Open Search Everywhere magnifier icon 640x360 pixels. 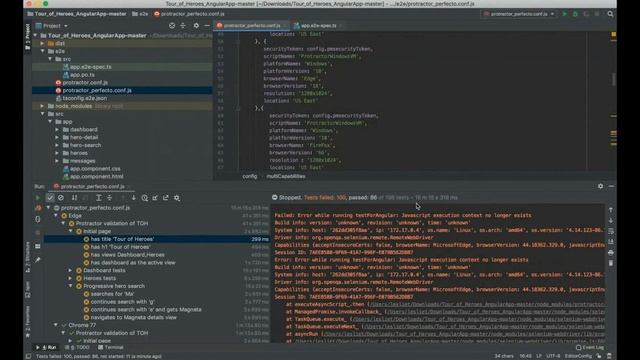click(x=610, y=14)
